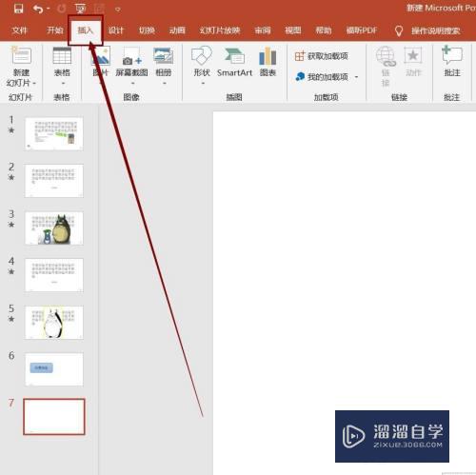
Task: Click the 动作 star icon
Action: [413, 55]
